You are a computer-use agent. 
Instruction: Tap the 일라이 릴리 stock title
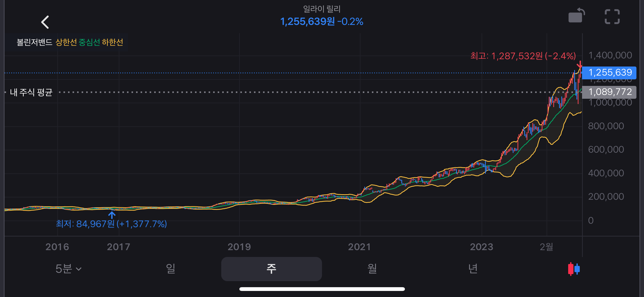tap(322, 9)
